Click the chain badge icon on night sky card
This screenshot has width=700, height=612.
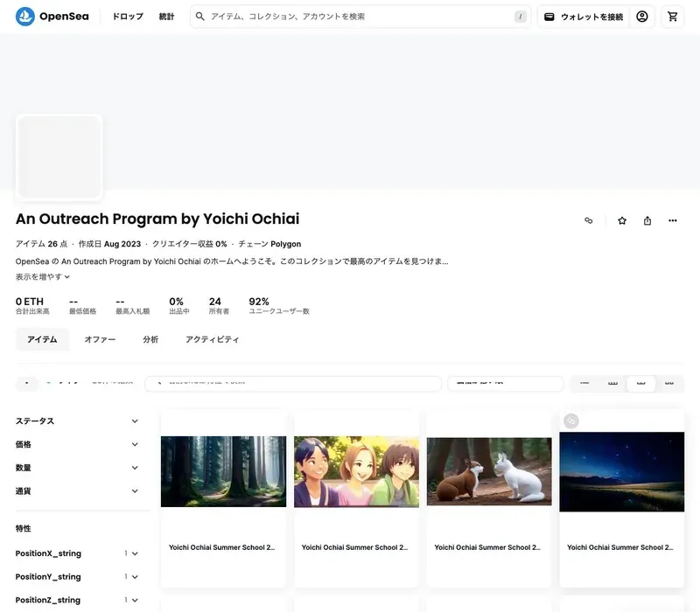(571, 421)
